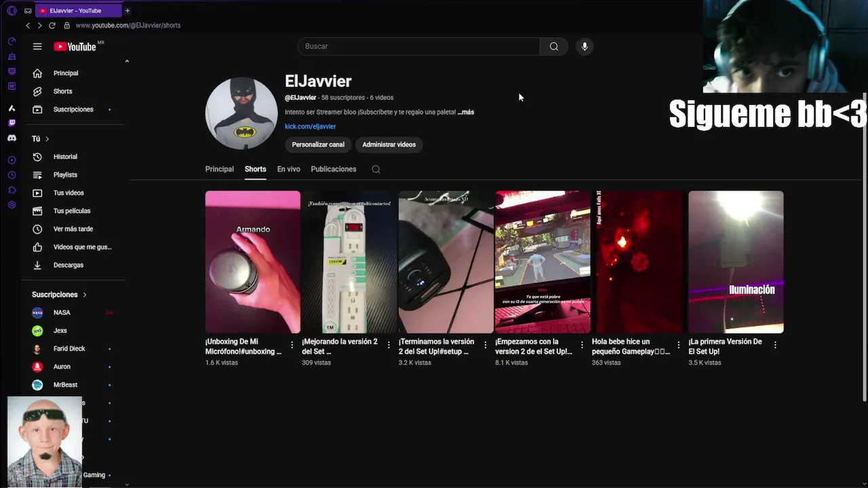Reload the current page
Screen dimensions: 868x488
tap(52, 25)
